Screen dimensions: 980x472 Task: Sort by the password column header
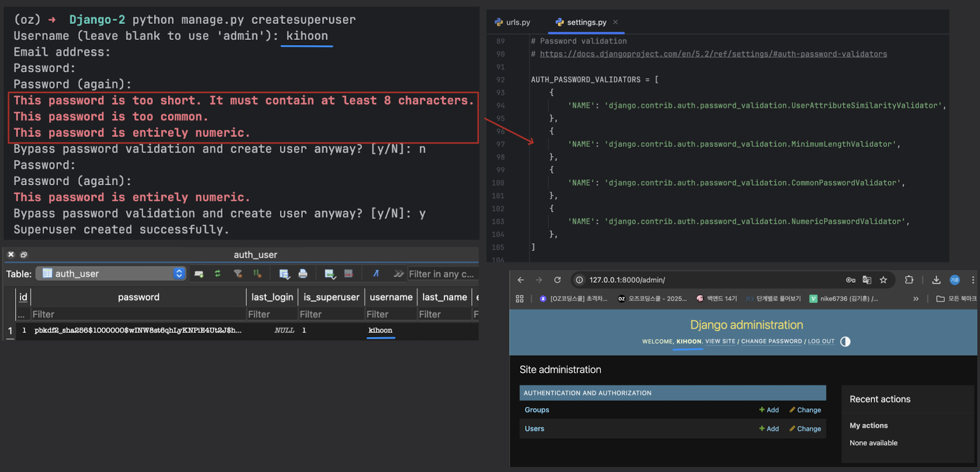click(138, 297)
